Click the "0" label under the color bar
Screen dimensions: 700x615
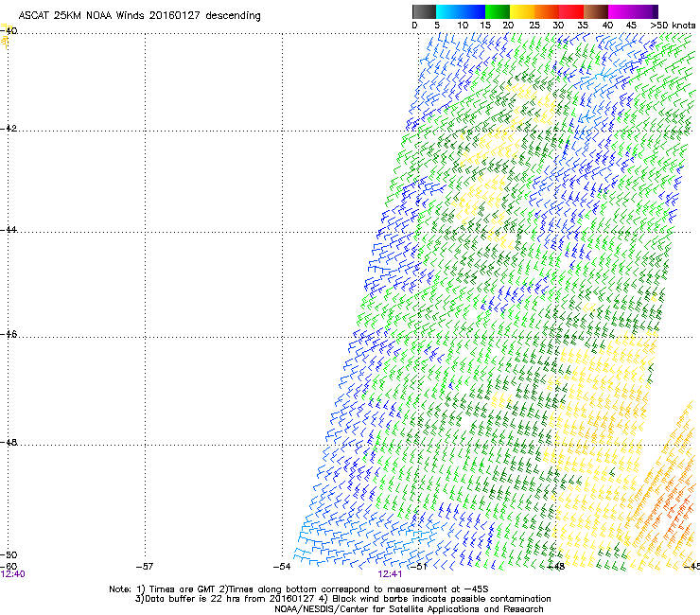pyautogui.click(x=414, y=26)
